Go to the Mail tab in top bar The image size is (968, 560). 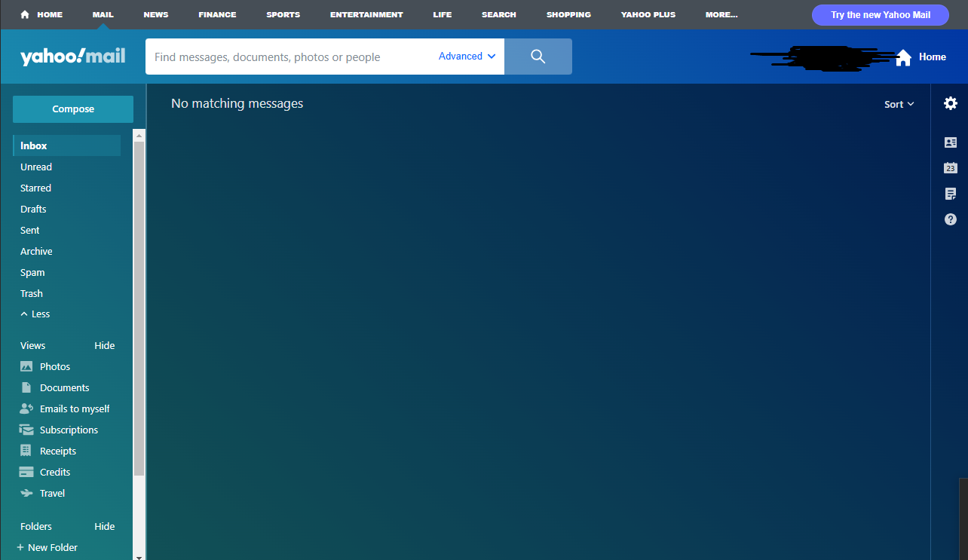click(x=103, y=14)
